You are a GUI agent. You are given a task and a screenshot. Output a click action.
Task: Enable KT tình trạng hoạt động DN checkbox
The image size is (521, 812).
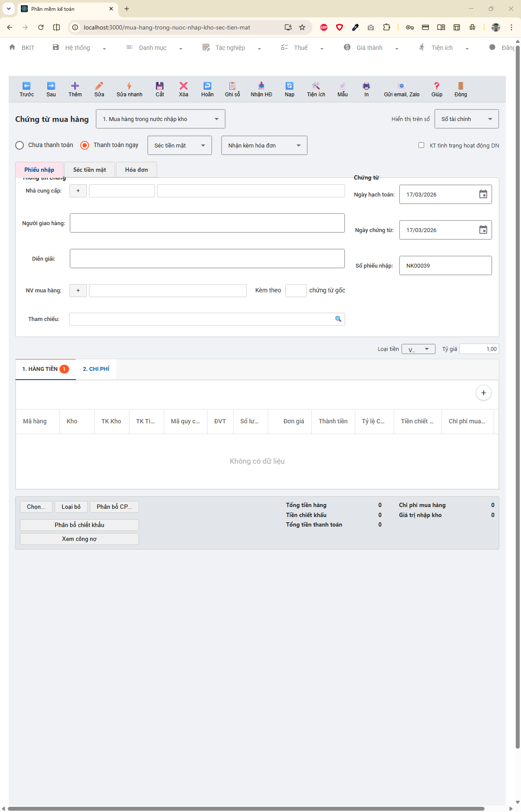click(421, 145)
